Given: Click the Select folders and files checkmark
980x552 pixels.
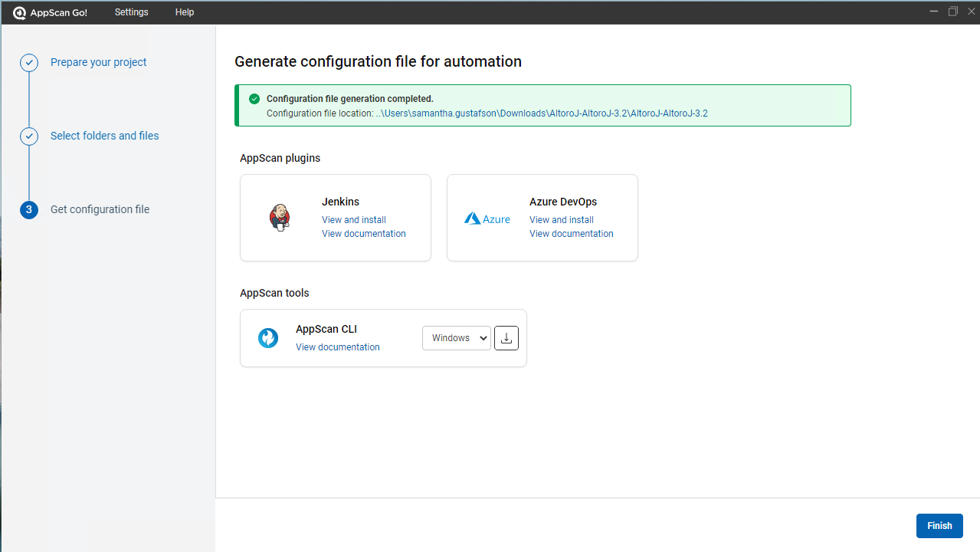Looking at the screenshot, I should pos(29,136).
